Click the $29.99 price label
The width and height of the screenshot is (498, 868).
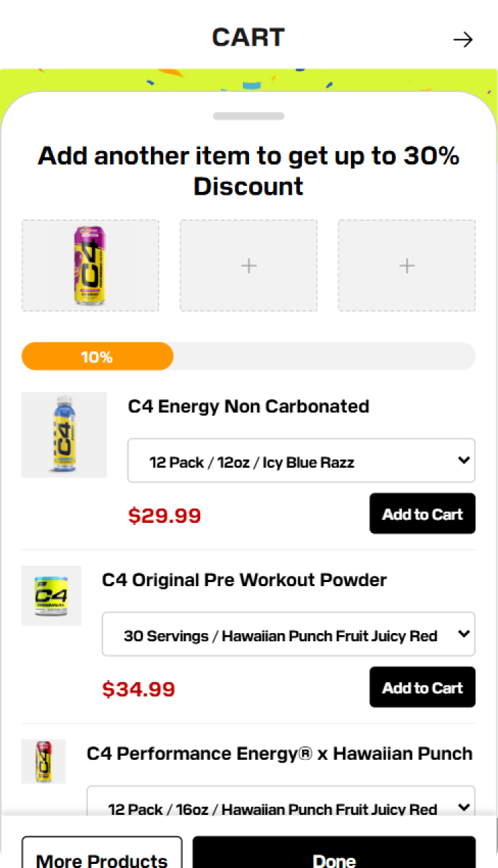pyautogui.click(x=165, y=515)
